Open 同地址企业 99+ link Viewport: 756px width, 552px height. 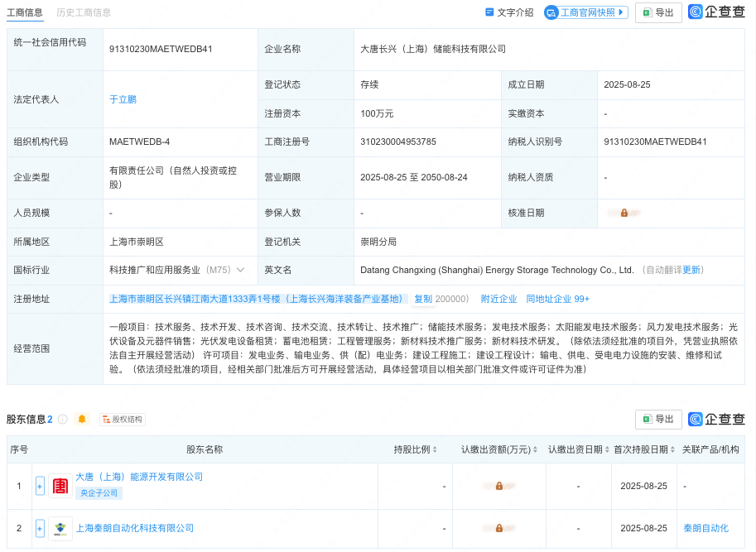pyautogui.click(x=557, y=299)
